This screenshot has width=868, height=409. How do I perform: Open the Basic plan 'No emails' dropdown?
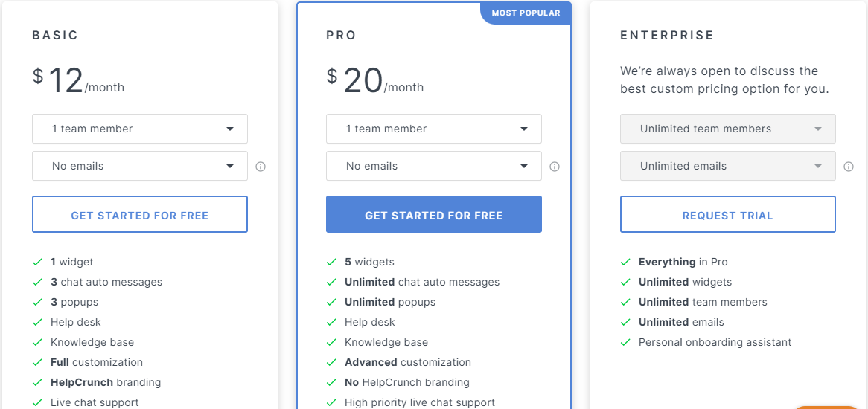point(139,166)
